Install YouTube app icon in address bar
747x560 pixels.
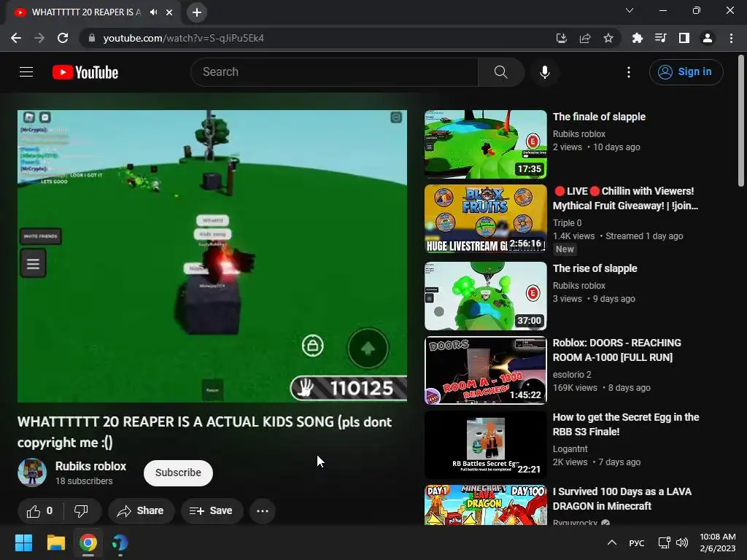coord(561,38)
